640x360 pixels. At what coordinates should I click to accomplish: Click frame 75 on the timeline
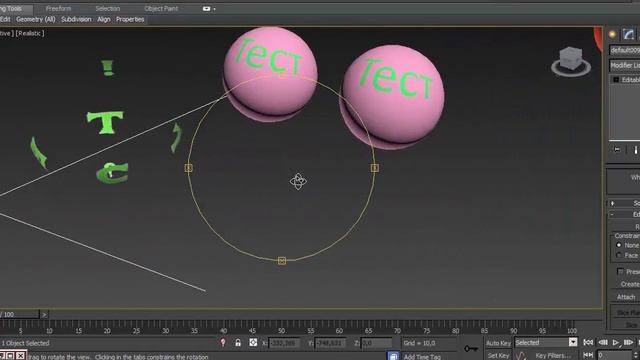427,331
